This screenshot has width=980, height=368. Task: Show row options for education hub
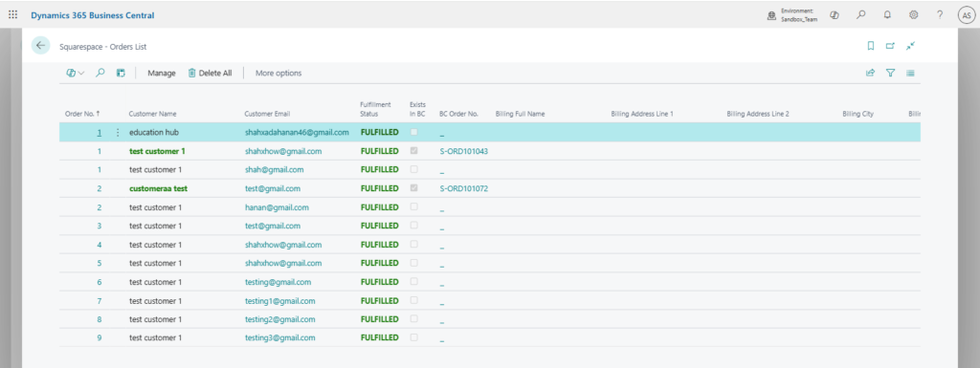tap(118, 132)
